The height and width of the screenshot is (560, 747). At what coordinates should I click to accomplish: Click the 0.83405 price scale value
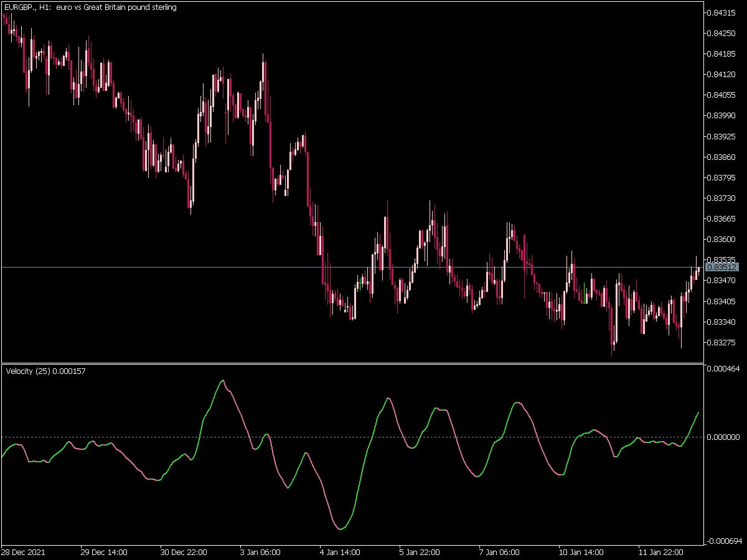(722, 301)
